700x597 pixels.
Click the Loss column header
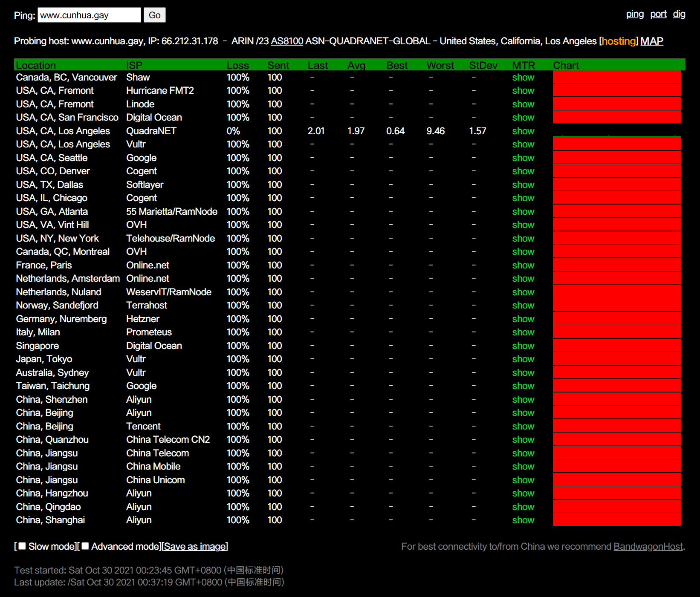237,65
